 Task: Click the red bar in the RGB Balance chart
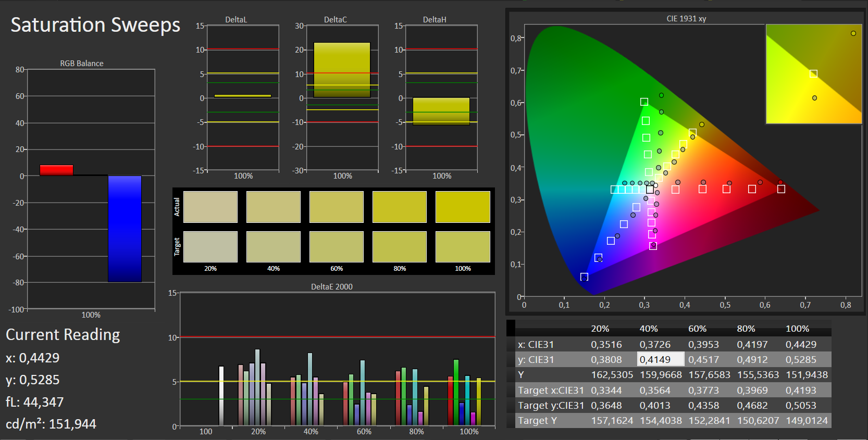point(56,170)
